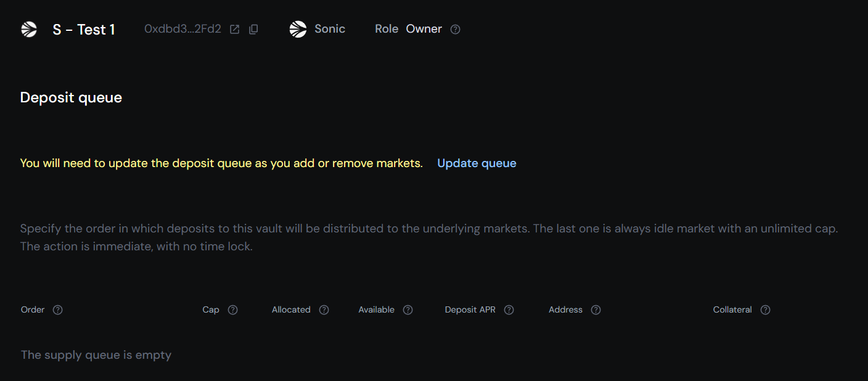This screenshot has height=381, width=868.
Task: Click the Update queue link
Action: point(476,163)
